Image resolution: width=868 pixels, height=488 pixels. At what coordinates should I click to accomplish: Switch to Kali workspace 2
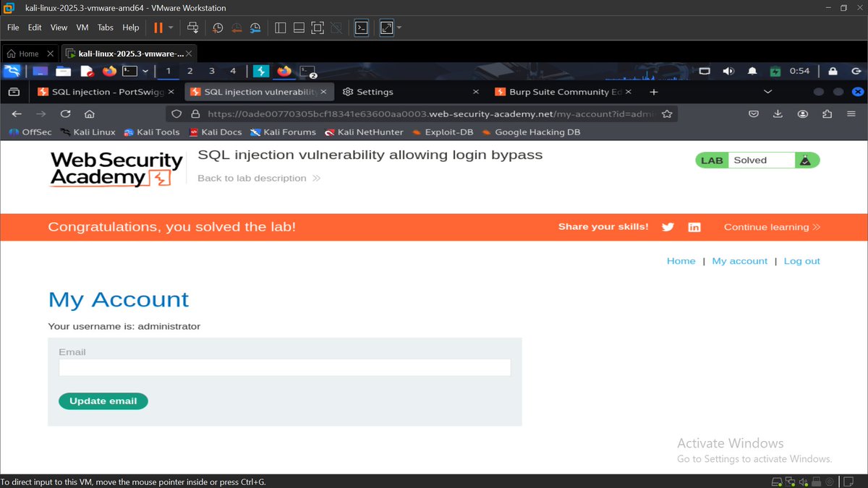[190, 71]
